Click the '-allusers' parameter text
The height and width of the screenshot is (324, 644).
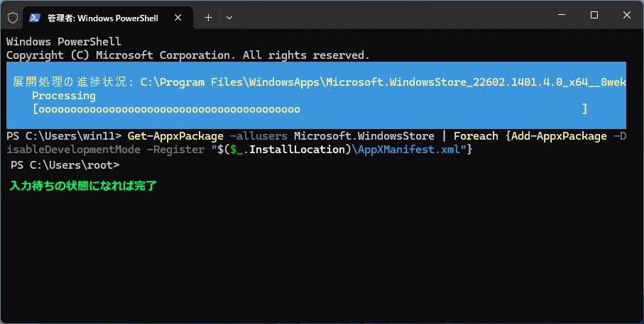258,136
